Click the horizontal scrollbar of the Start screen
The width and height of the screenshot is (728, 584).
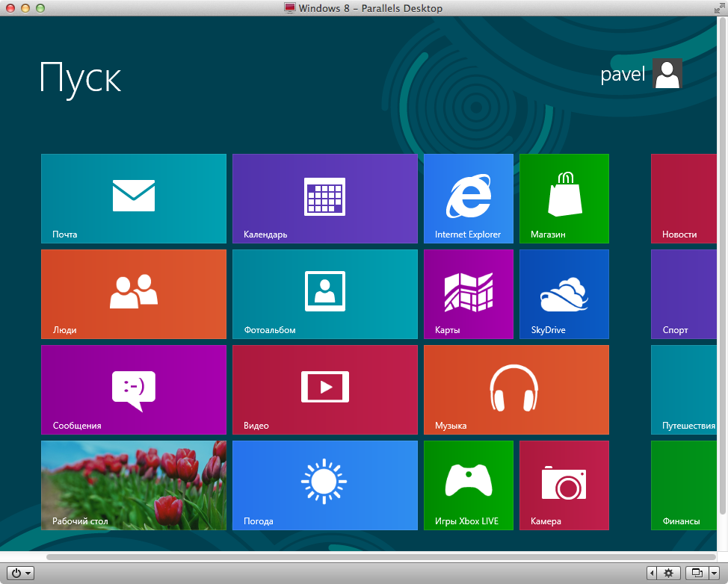pyautogui.click(x=380, y=556)
